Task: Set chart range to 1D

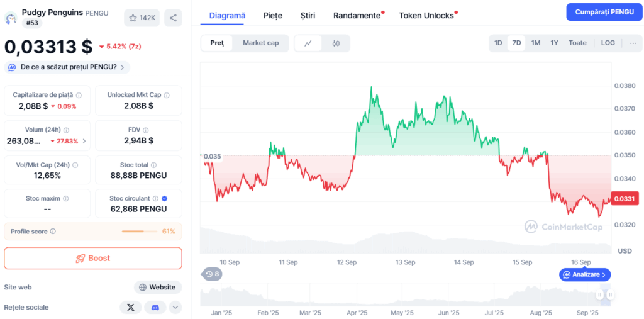Action: (x=498, y=43)
